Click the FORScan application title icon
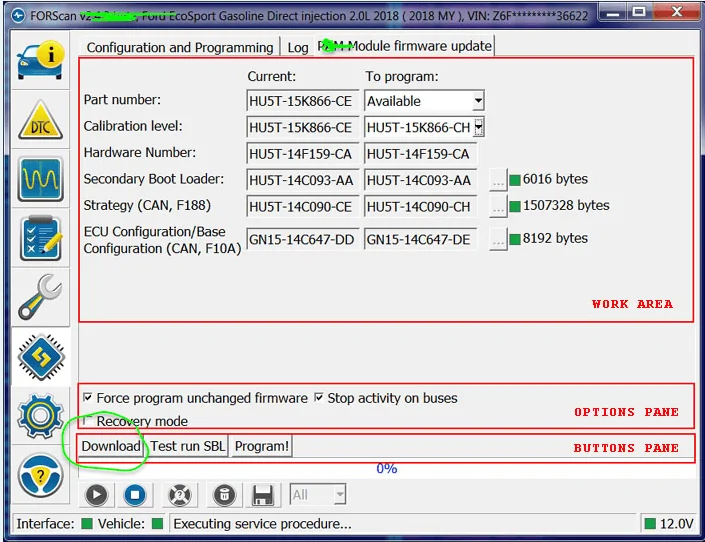 coord(19,16)
